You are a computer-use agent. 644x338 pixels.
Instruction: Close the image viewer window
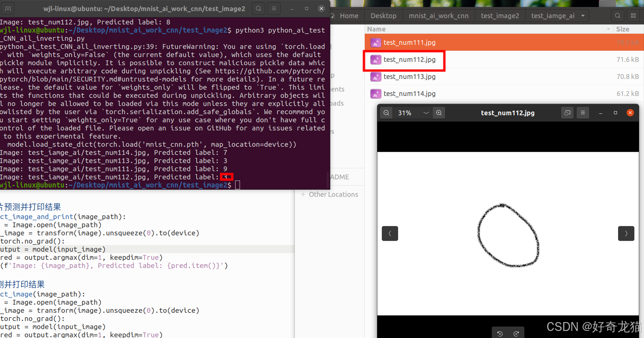(x=630, y=113)
